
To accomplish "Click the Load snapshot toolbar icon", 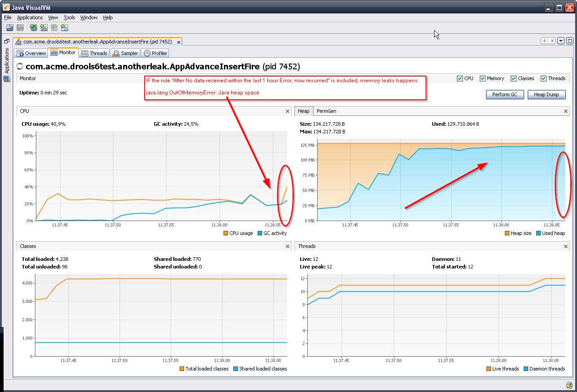I will click(9, 28).
